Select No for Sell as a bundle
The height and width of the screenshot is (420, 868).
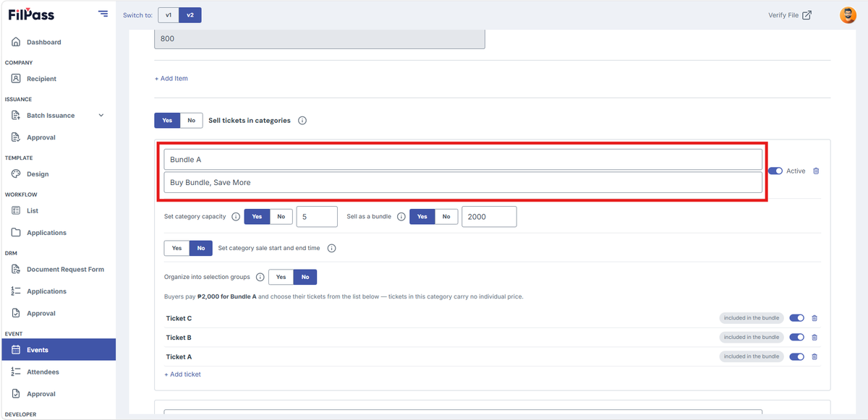[446, 216]
